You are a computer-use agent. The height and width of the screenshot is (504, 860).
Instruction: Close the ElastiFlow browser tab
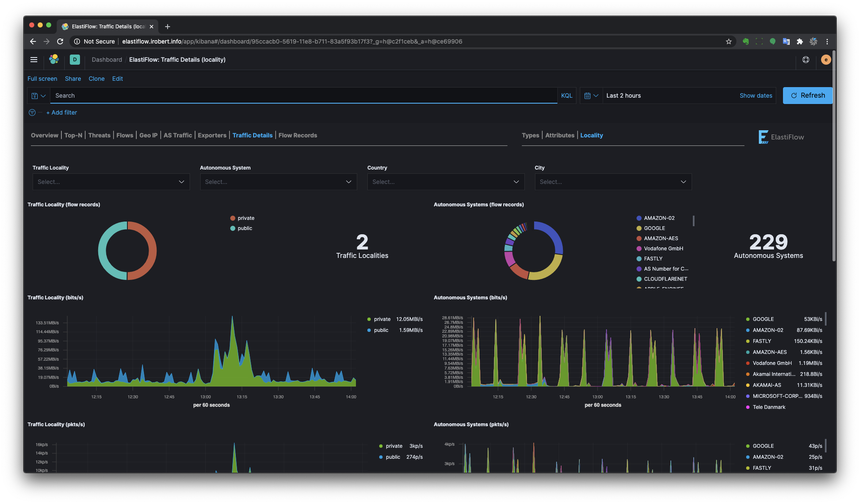(152, 27)
